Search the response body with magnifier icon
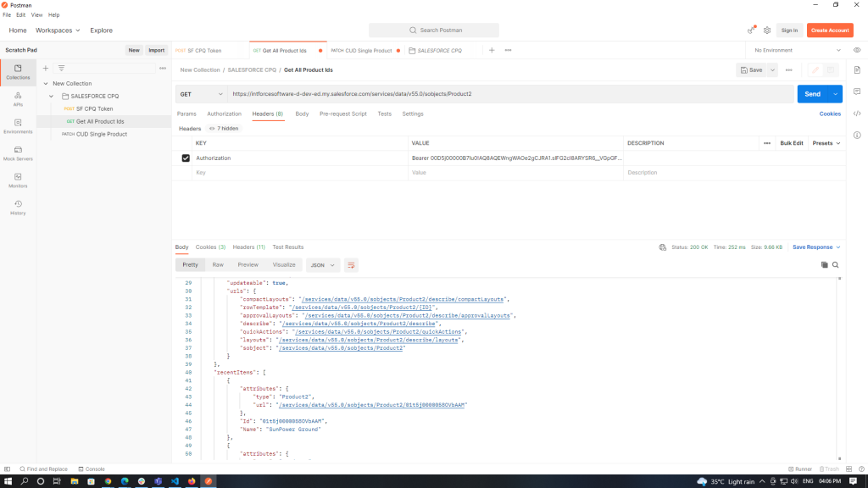The height and width of the screenshot is (488, 868). click(835, 265)
